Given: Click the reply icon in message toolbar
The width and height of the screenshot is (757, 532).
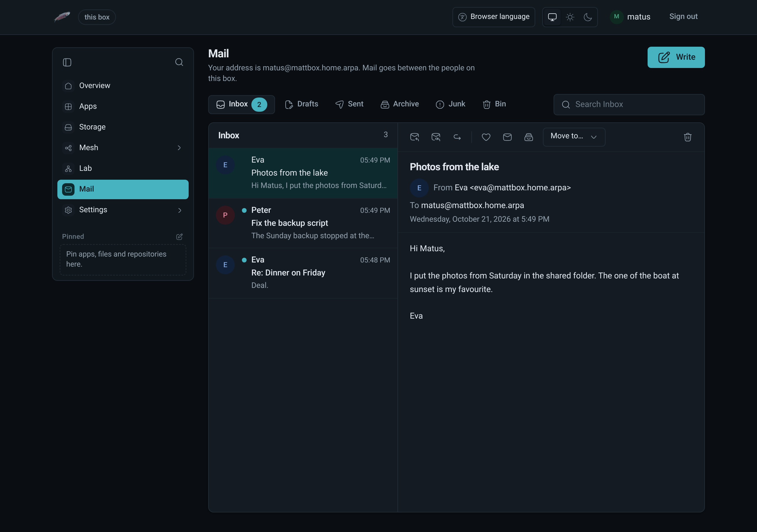Looking at the screenshot, I should pos(415,137).
